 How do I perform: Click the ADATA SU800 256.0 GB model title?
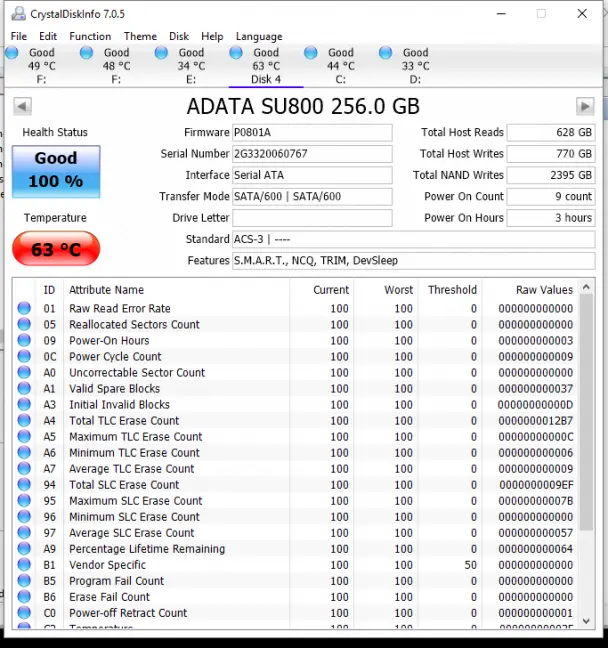(303, 107)
